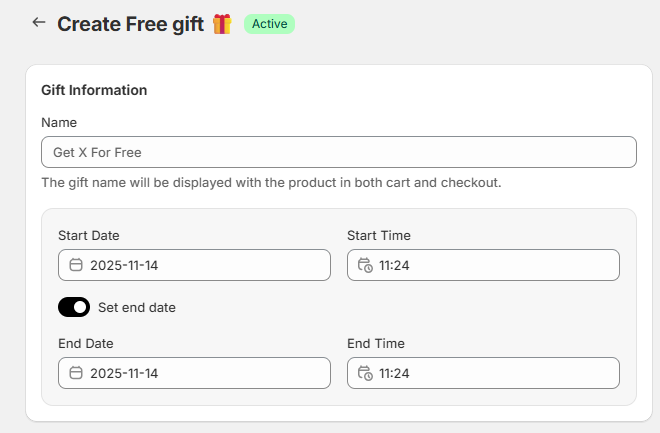This screenshot has height=433, width=660.
Task: Click the End Time clock icon
Action: click(365, 373)
